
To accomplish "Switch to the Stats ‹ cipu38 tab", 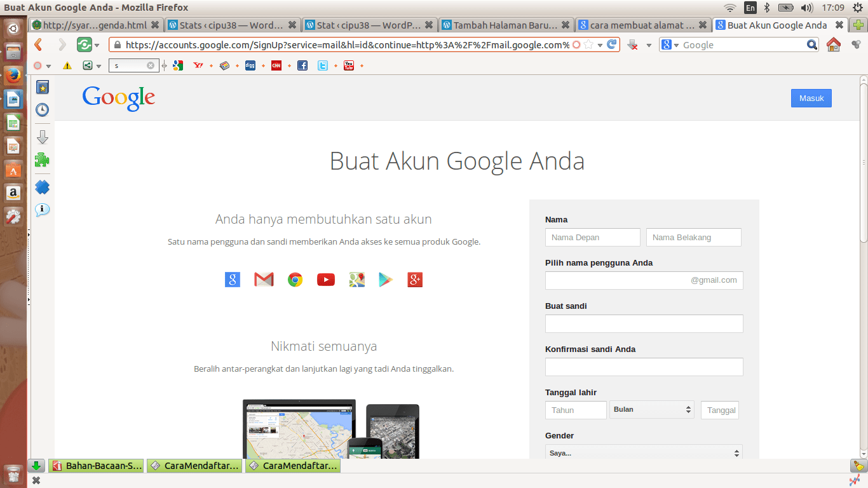I will coord(232,25).
